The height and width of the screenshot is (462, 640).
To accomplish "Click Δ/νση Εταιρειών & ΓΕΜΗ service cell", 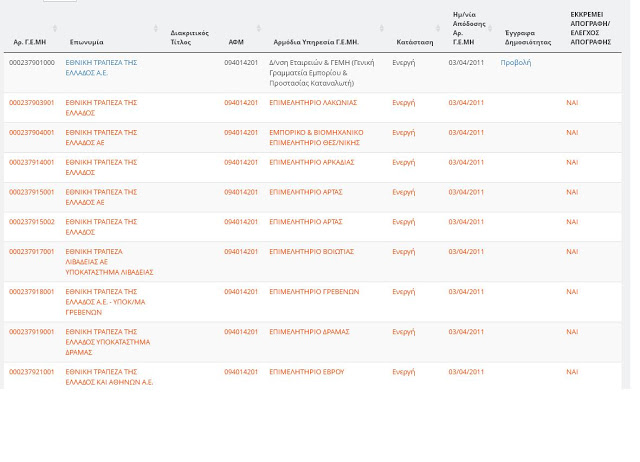I will (x=322, y=73).
